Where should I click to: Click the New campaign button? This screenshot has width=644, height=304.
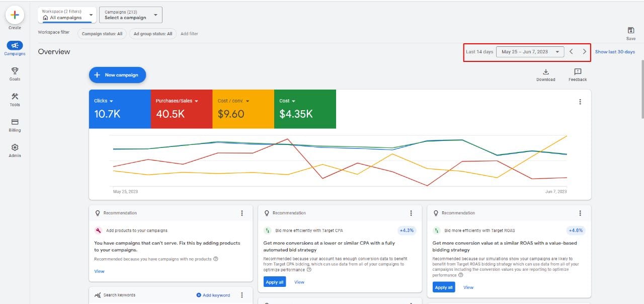tap(117, 75)
